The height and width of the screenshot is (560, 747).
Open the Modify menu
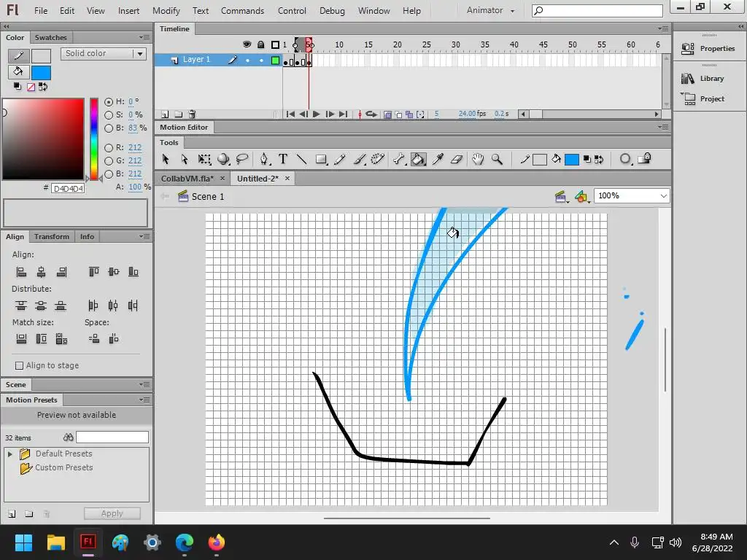tap(166, 10)
